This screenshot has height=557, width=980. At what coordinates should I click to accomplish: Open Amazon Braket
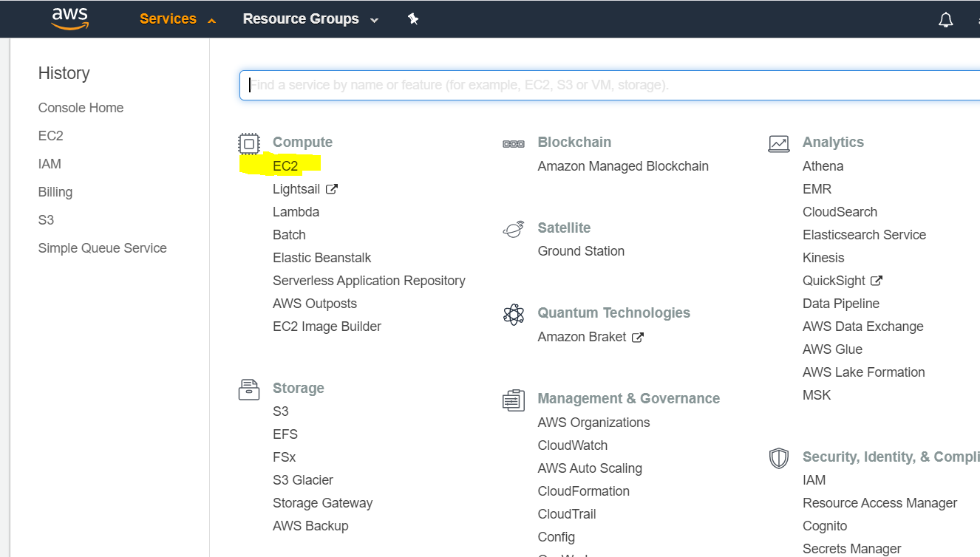[582, 337]
